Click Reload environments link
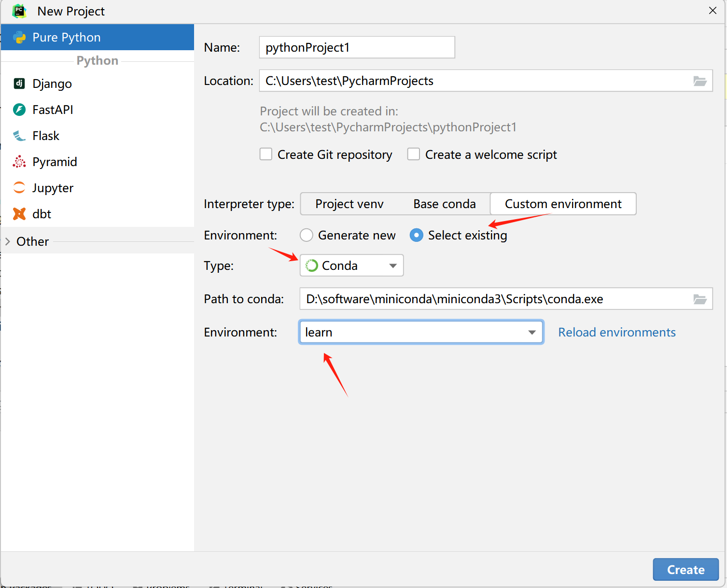This screenshot has width=727, height=588. pyautogui.click(x=617, y=332)
